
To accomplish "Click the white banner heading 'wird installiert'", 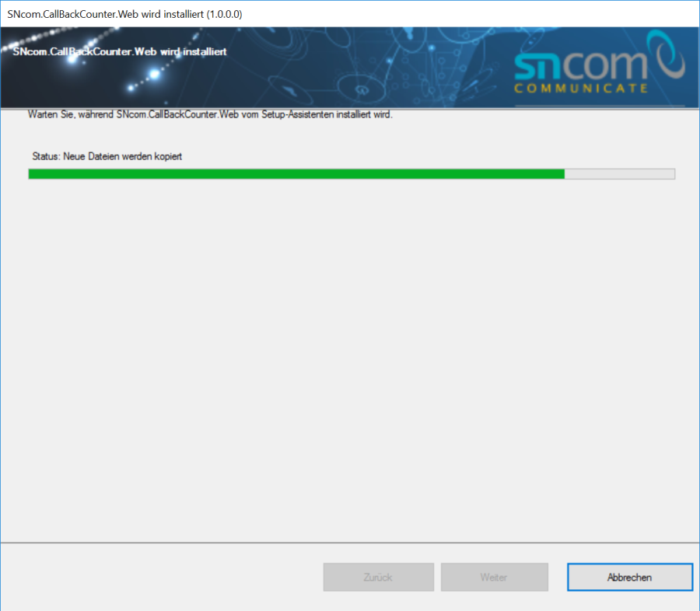I will [x=194, y=52].
